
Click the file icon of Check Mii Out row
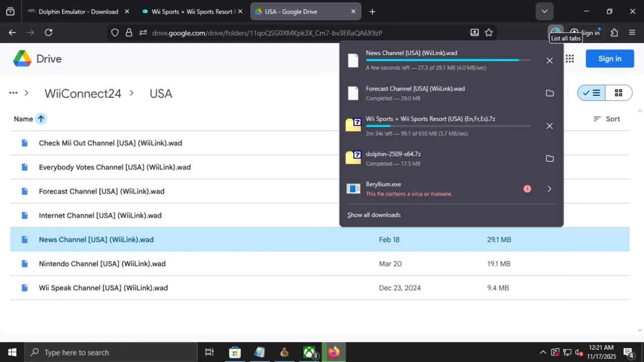[x=25, y=143]
